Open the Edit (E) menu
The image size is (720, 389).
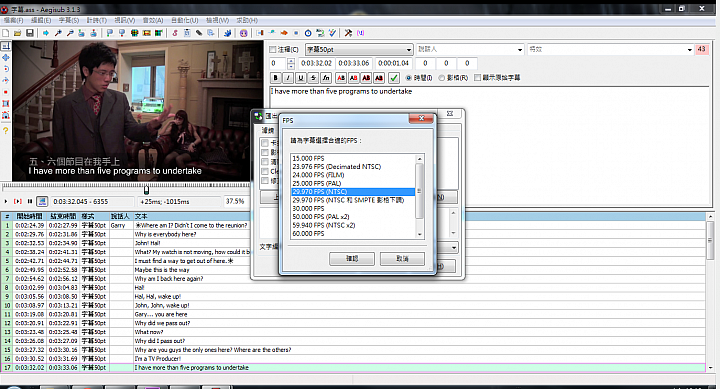[x=41, y=20]
